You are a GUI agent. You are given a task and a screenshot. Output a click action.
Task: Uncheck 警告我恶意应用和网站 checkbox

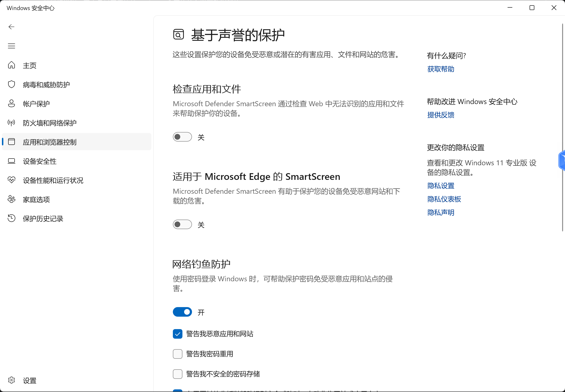[x=177, y=334]
